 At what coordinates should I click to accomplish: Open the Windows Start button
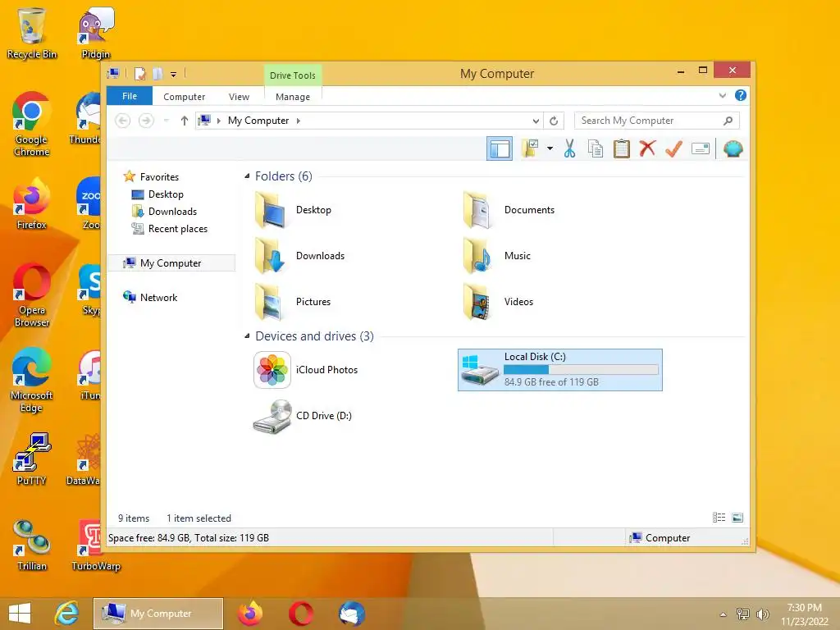[20, 614]
